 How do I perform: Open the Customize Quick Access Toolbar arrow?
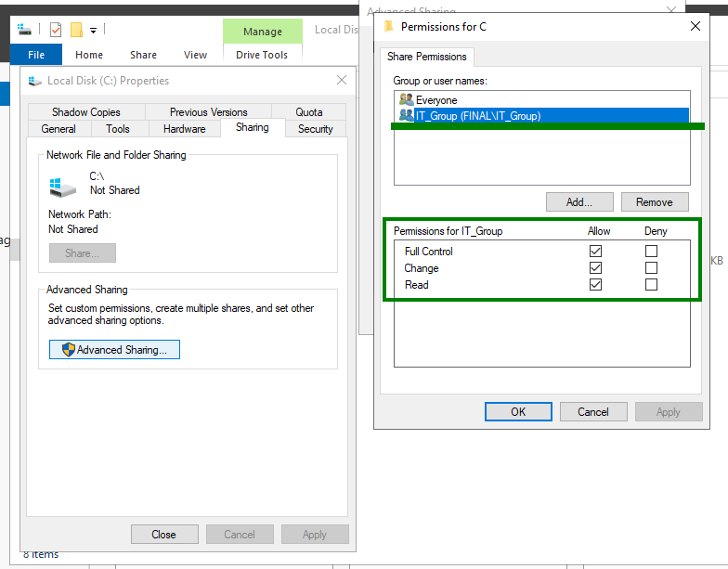pyautogui.click(x=93, y=31)
